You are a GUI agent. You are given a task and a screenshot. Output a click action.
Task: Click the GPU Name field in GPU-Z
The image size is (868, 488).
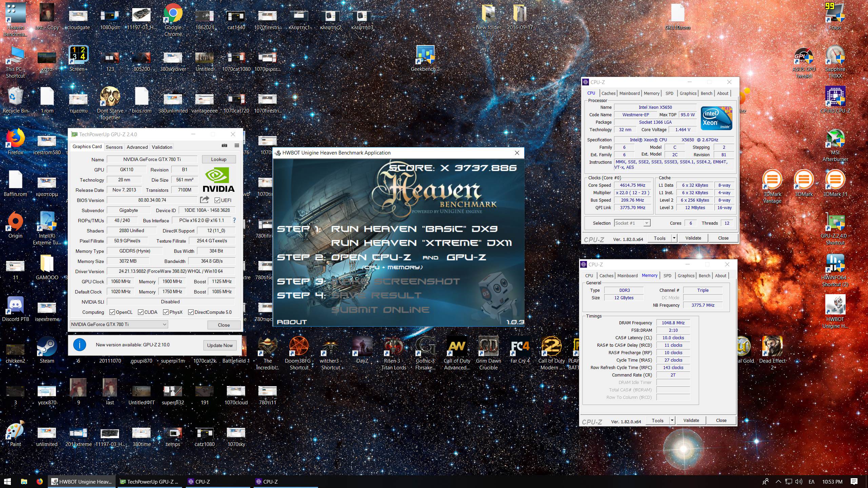point(152,159)
